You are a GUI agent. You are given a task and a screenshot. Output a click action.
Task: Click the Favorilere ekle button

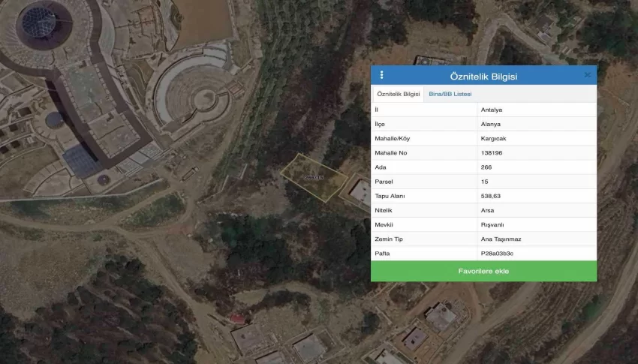pos(483,271)
